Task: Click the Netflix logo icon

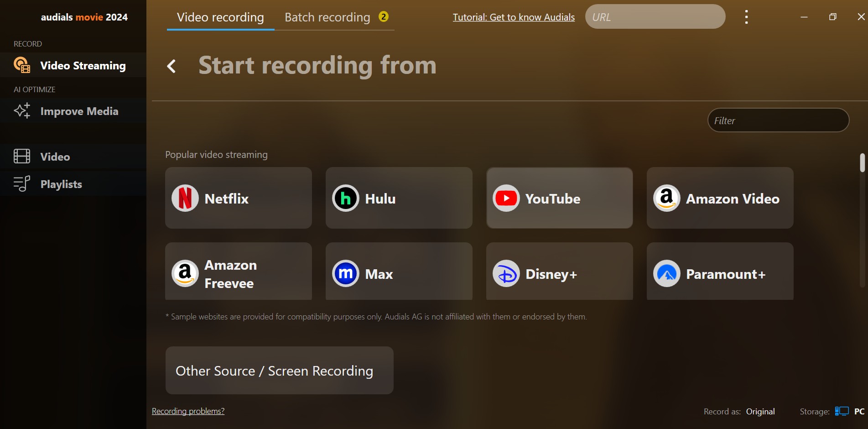Action: [x=185, y=198]
